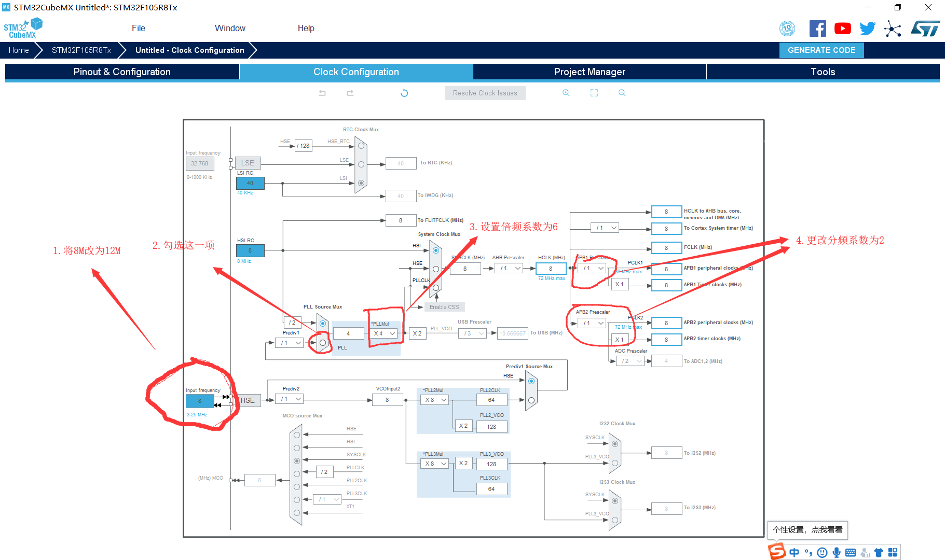Select HSI in System Clock Mux
The width and height of the screenshot is (945, 560).
click(x=436, y=250)
